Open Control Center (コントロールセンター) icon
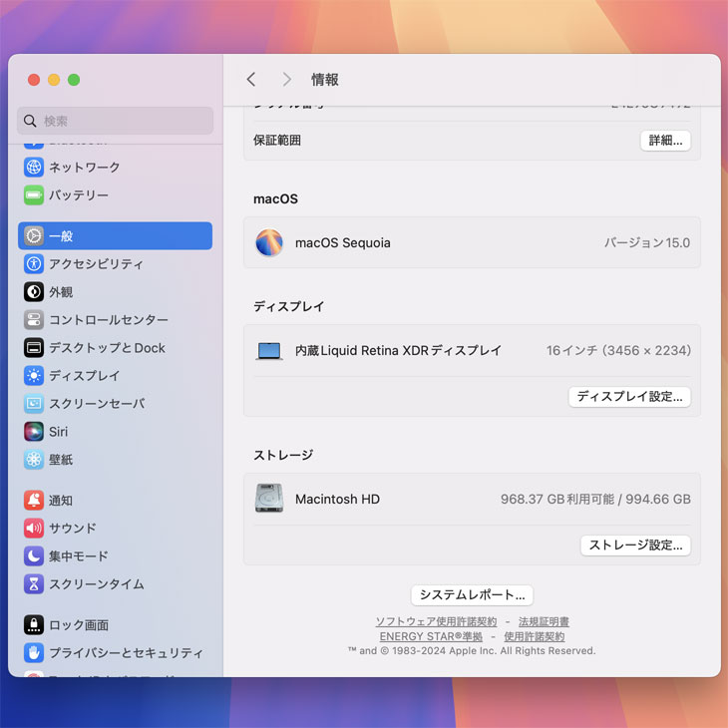 (34, 320)
